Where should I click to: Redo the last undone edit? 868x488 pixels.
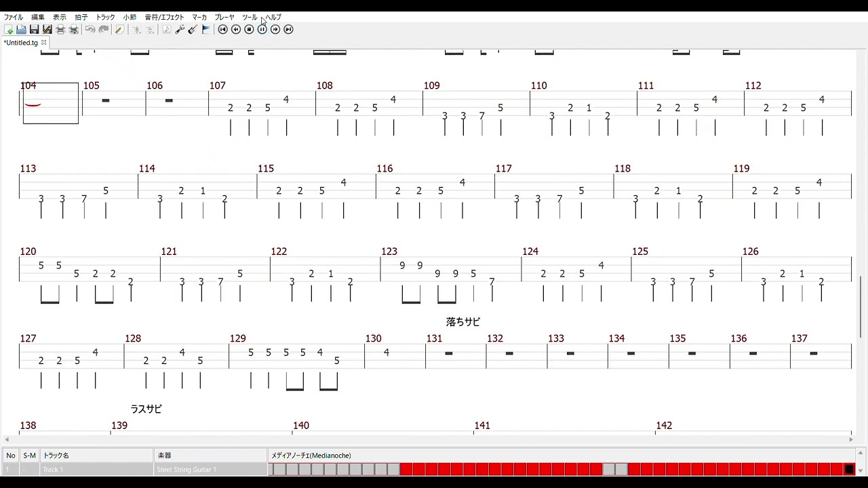[x=103, y=29]
